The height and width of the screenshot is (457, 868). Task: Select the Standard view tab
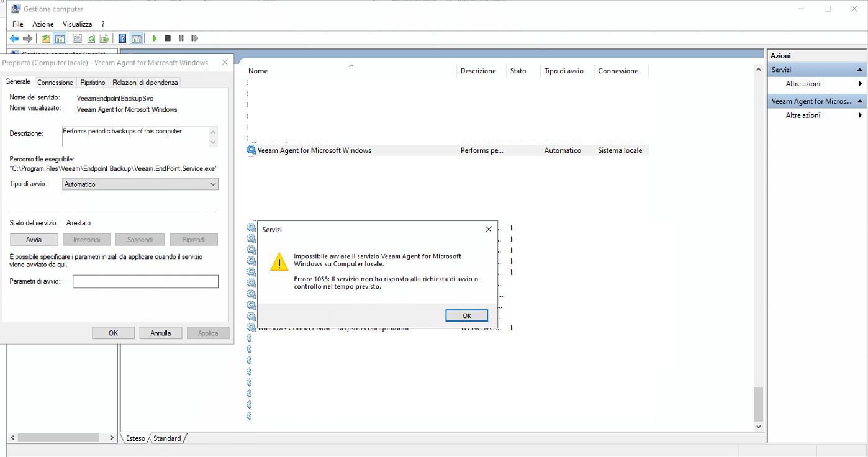pos(168,438)
